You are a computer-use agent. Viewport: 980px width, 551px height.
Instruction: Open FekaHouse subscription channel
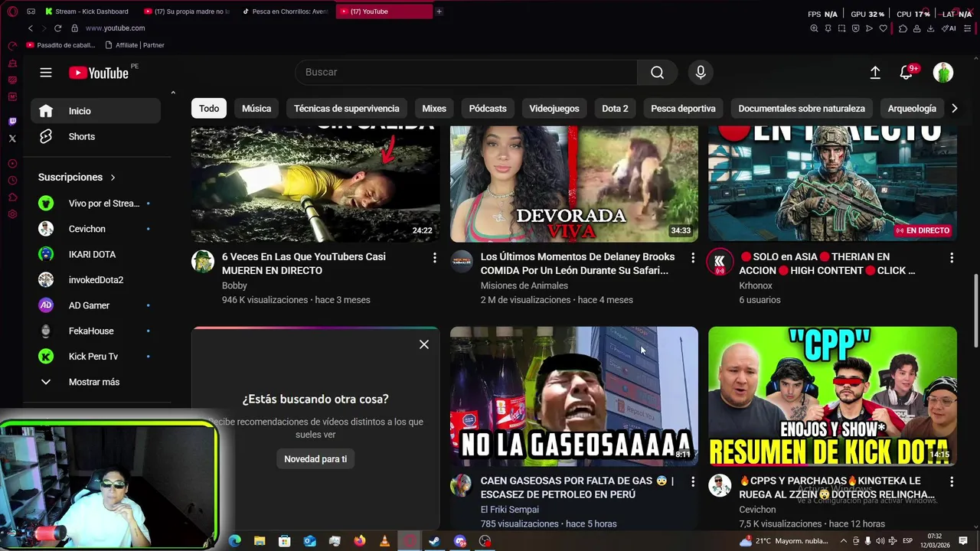[x=96, y=331]
